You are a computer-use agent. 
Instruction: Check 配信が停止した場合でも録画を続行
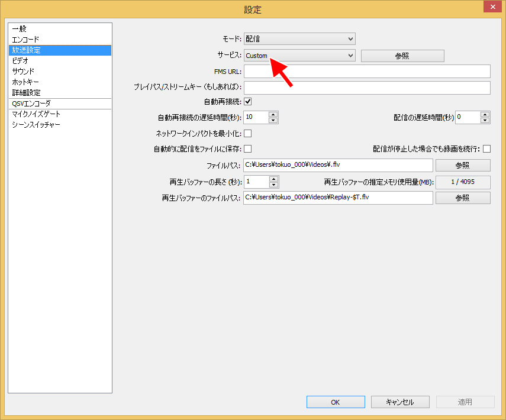486,148
